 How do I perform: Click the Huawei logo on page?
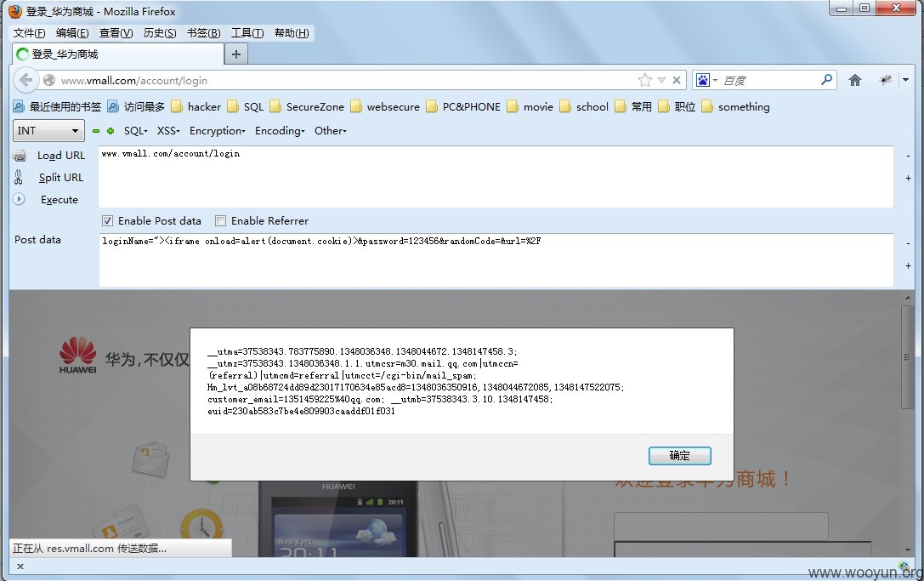[77, 355]
